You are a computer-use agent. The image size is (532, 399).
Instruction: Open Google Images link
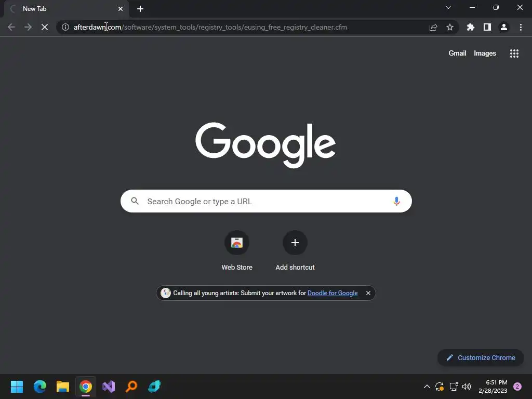(485, 54)
